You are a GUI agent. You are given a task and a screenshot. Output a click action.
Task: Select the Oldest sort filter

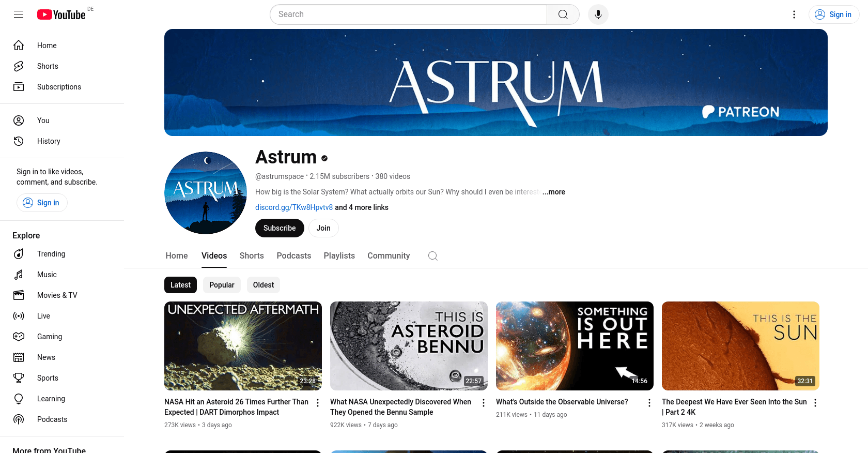[263, 285]
